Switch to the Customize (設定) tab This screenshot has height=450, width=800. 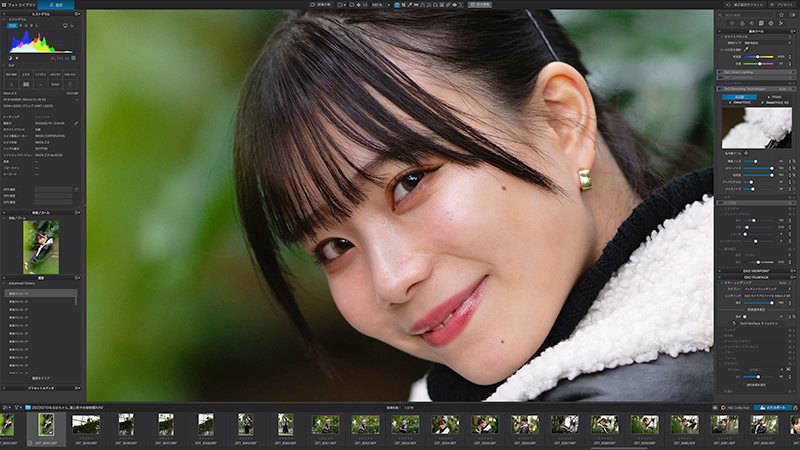[56, 5]
